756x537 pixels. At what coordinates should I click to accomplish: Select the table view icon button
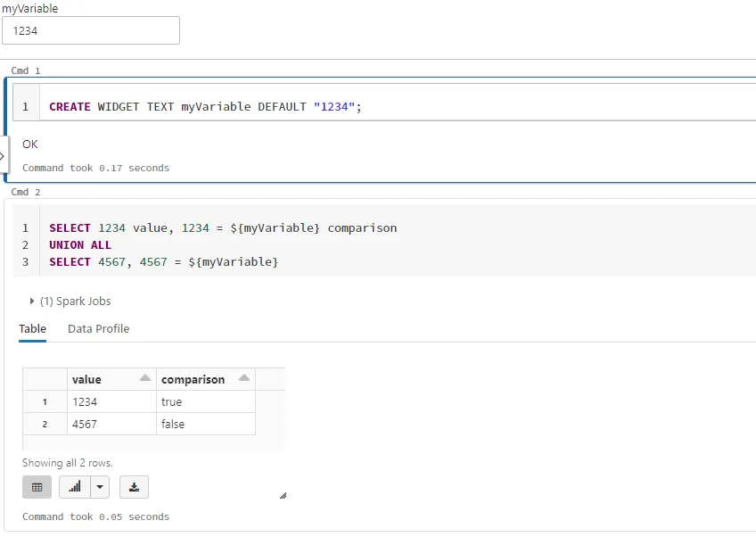(37, 487)
